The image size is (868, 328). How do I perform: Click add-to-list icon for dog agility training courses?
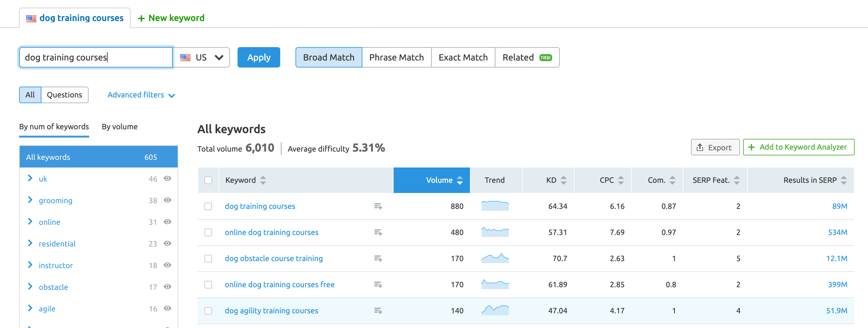378,310
